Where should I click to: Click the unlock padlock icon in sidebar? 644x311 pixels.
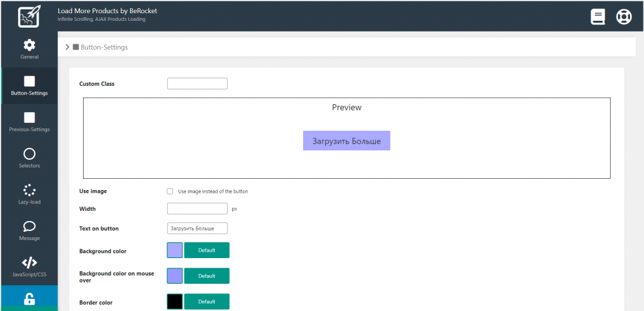tap(29, 300)
